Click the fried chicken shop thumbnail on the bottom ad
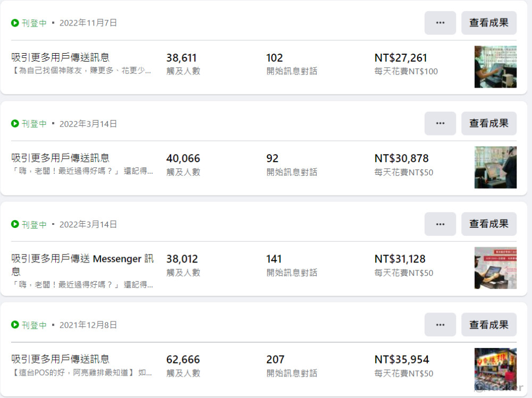 coord(495,368)
